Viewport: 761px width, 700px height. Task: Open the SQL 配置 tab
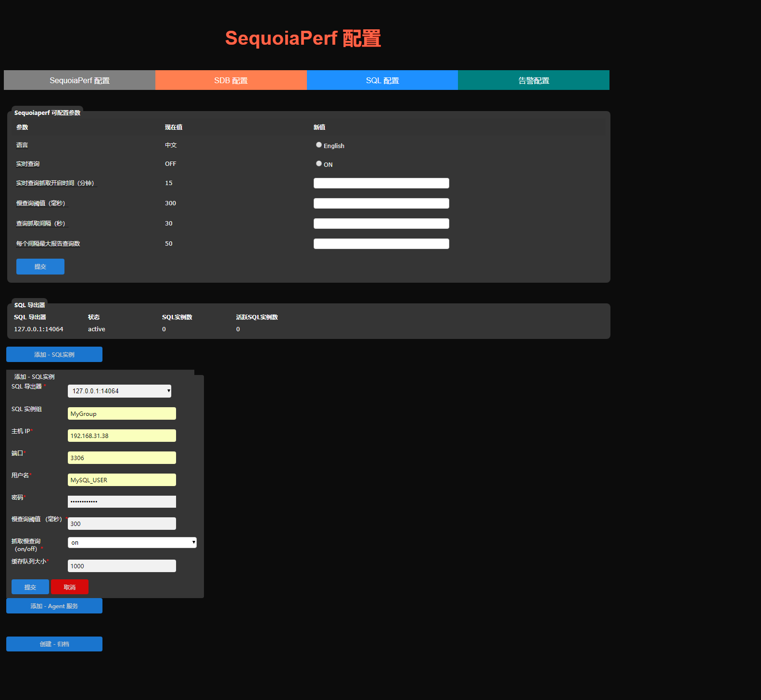click(x=382, y=80)
